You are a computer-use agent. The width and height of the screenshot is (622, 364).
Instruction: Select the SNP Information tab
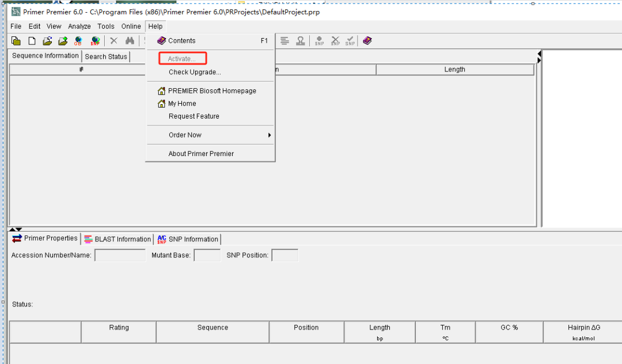click(x=188, y=239)
